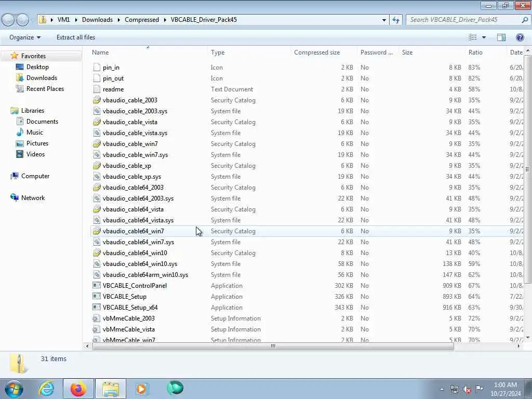Select the file vbaudio_cable64_win7.sys
Viewport: 532px width, 399px height.
[x=138, y=242]
